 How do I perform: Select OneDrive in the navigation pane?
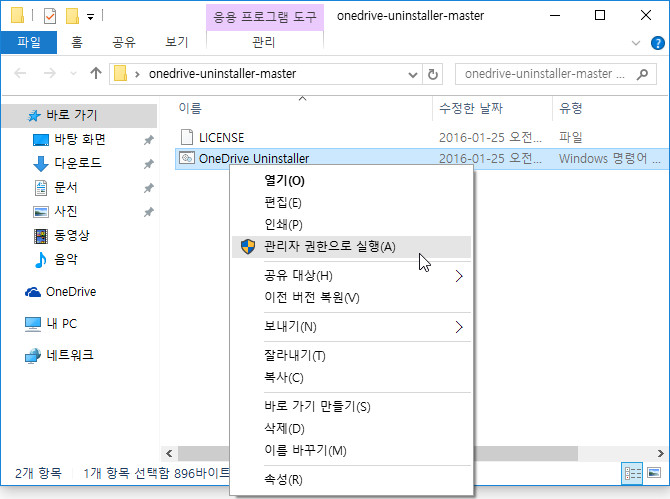[70, 291]
